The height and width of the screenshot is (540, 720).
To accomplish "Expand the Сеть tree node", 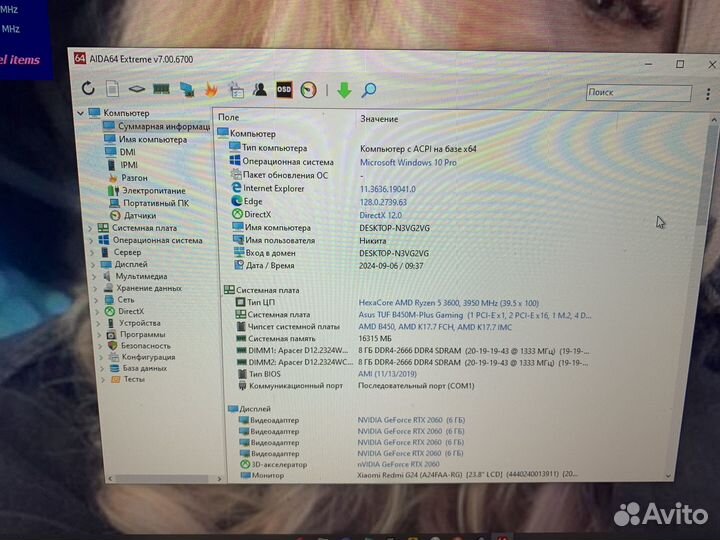I will [96, 300].
